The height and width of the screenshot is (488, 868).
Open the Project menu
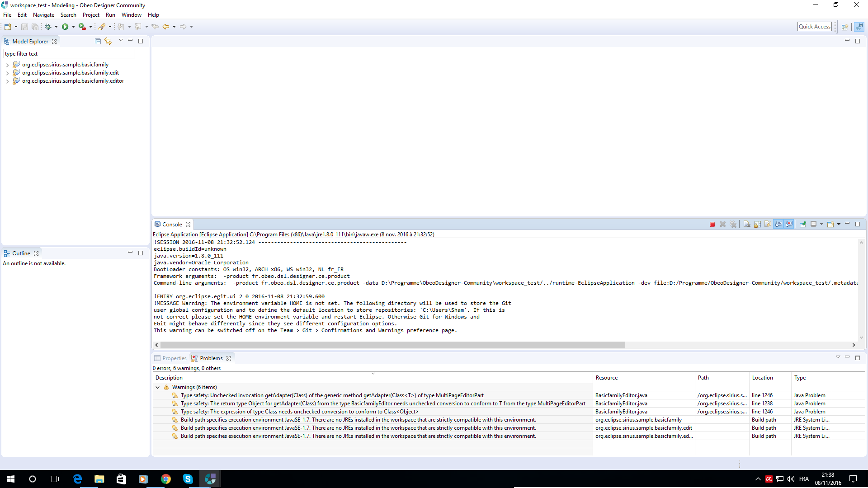[91, 15]
